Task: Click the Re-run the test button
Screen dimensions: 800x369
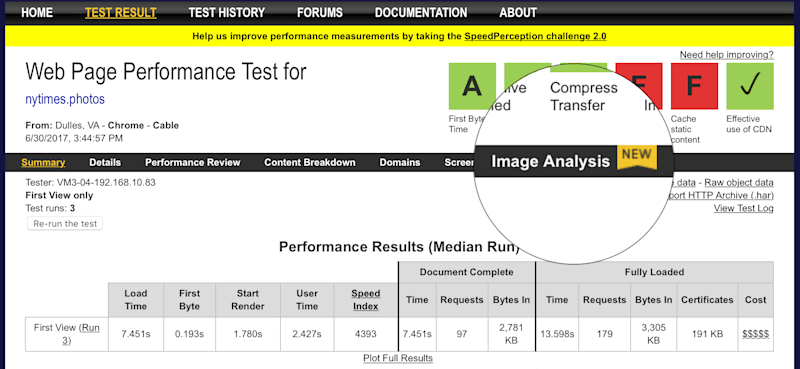Action: 65,224
